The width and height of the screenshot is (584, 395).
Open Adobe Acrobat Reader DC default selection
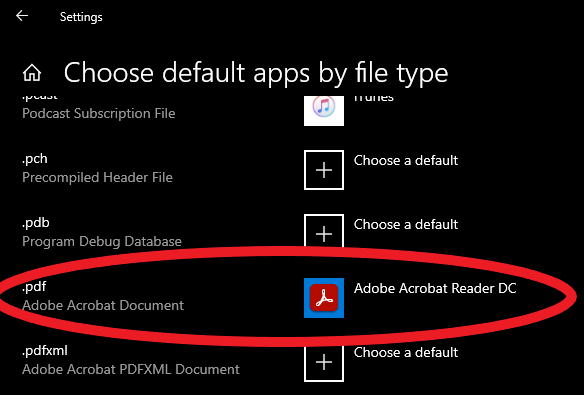[435, 289]
